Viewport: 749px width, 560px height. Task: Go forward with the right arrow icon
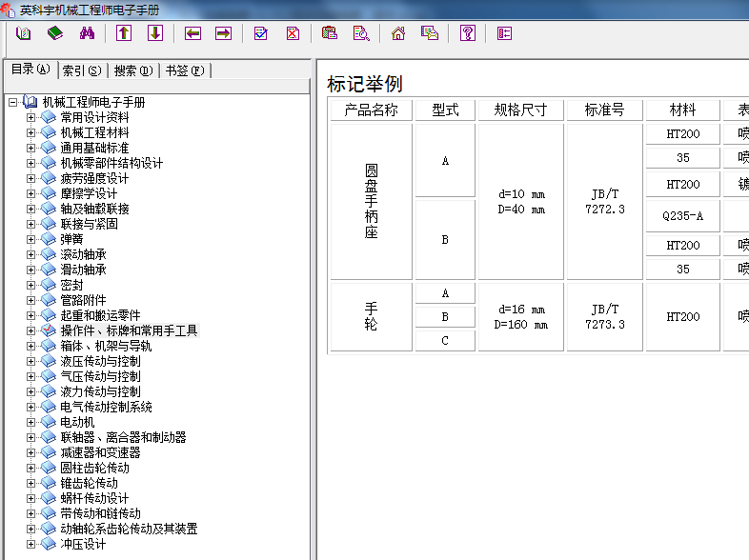tap(224, 33)
